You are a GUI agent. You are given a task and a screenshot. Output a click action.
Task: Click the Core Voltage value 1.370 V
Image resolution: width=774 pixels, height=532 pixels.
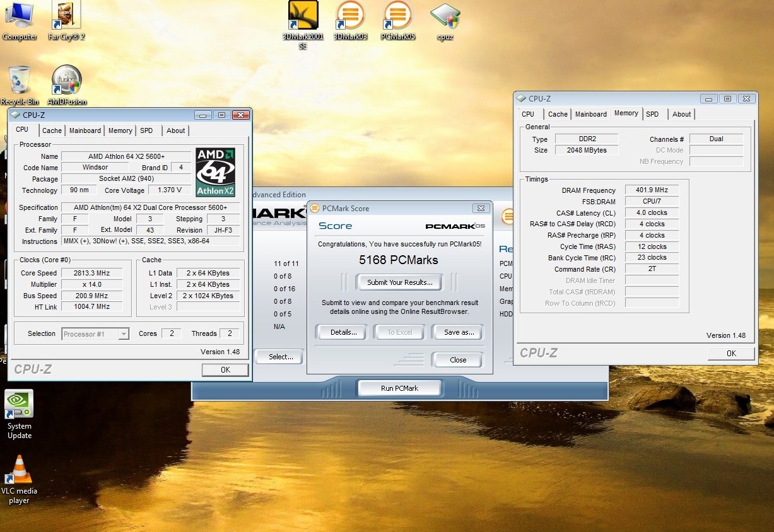(170, 190)
